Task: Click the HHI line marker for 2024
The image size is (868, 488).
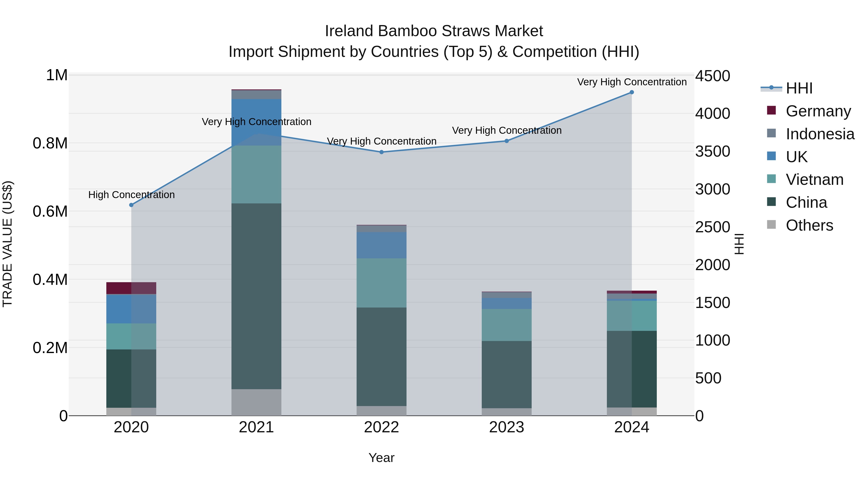Action: click(x=632, y=92)
